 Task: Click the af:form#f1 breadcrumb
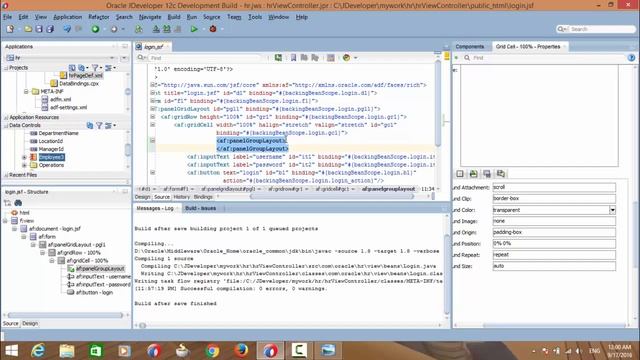tap(176, 189)
